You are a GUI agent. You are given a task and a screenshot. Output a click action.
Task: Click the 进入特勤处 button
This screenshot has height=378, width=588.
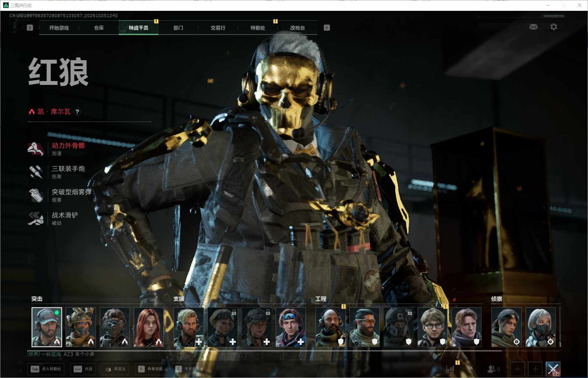pos(46,369)
